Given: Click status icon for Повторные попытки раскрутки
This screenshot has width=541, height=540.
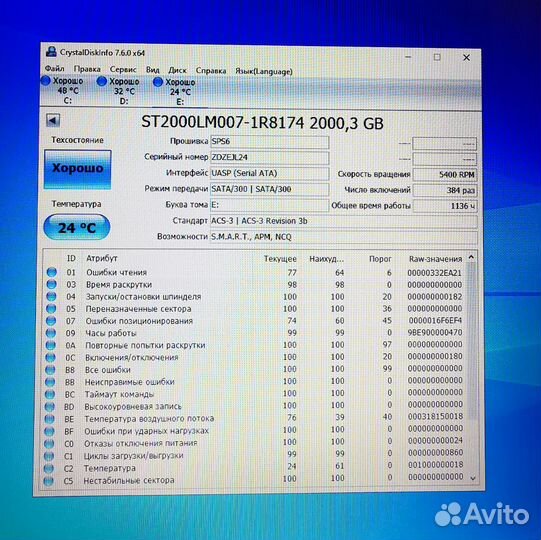Looking at the screenshot, I should [50, 345].
